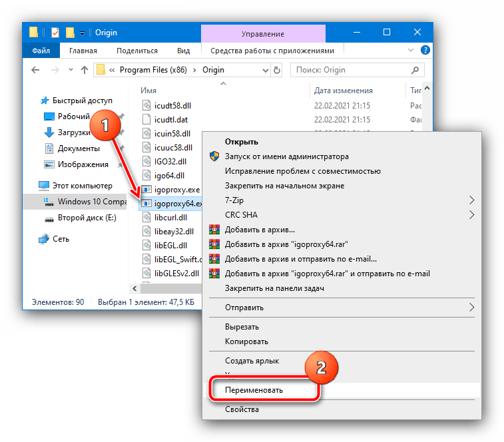Select Быстрый доступ in navigation pane
The image size is (504, 442).
point(76,101)
